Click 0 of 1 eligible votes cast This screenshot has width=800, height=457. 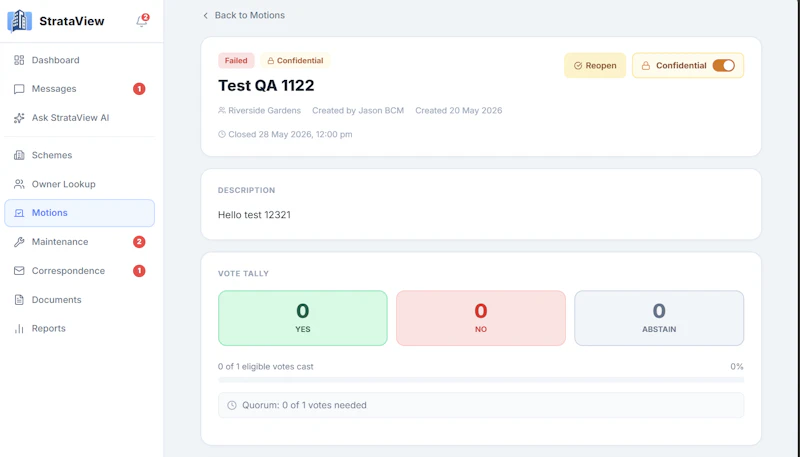click(265, 367)
